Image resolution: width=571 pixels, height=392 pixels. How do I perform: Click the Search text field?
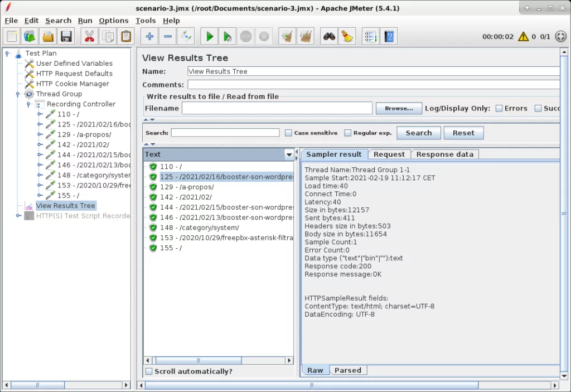[225, 133]
